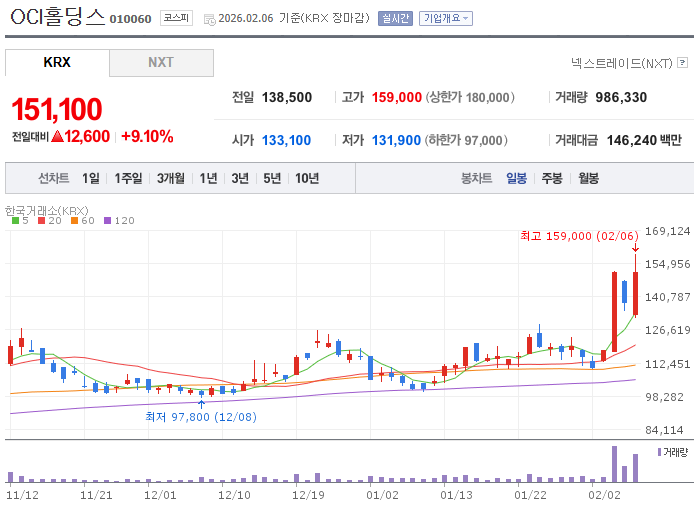Click the 전일 value 138,500
This screenshot has height=507, width=694.
coord(287,97)
